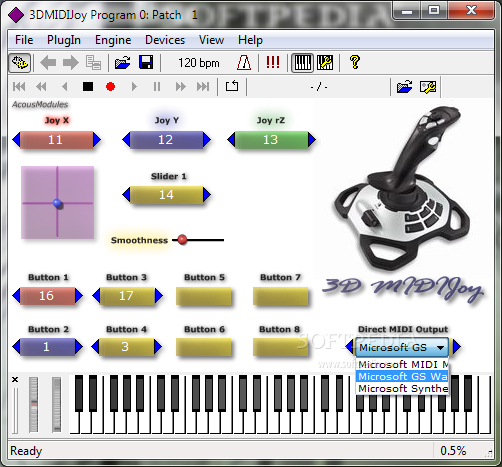Click the edit mode icon in toolbar
Viewport: 502px width, 467px height.
tap(20, 63)
